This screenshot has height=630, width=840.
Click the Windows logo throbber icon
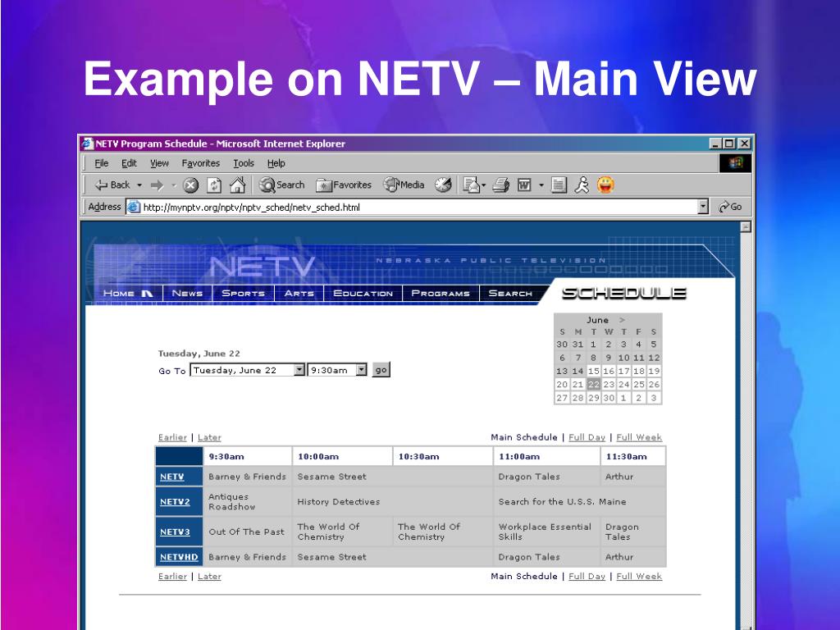click(735, 163)
